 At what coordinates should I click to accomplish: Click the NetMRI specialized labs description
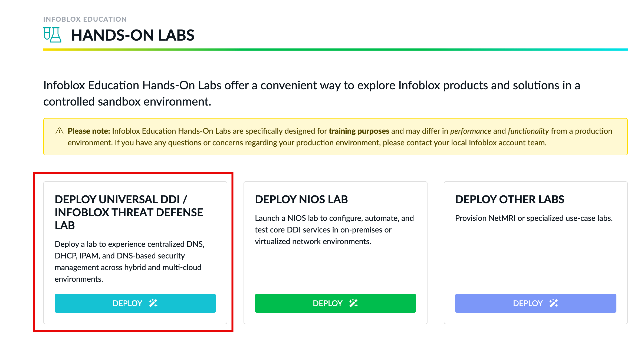point(534,218)
